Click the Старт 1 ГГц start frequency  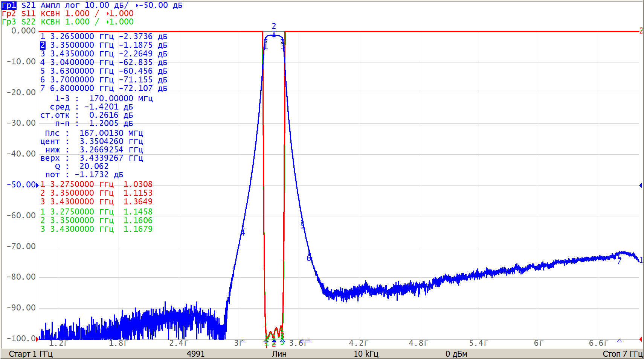[x=31, y=354]
